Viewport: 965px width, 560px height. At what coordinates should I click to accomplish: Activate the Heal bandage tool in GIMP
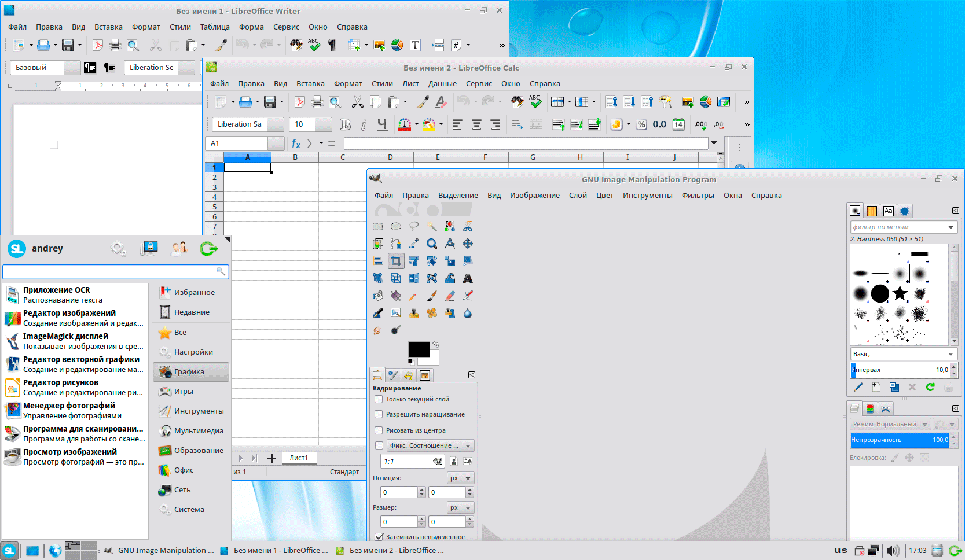432,313
